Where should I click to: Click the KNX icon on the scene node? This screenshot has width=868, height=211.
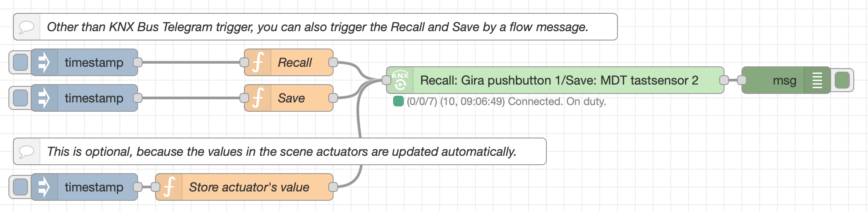click(400, 80)
